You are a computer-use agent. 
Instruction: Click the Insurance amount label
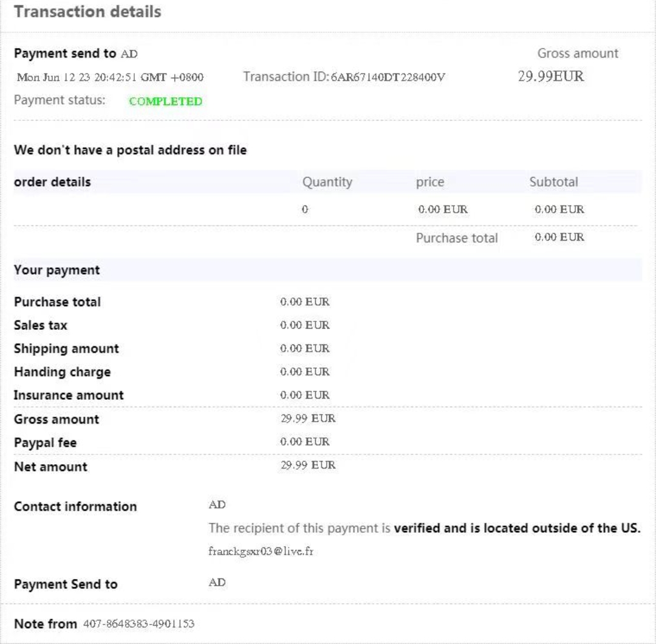click(x=69, y=395)
